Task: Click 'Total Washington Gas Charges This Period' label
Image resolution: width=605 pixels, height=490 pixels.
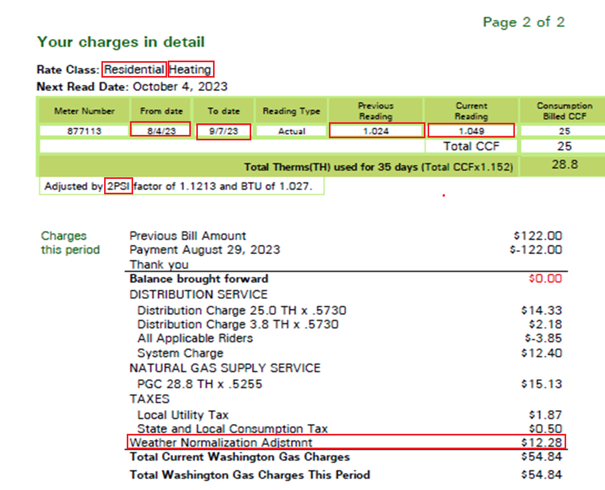Action: [x=250, y=475]
